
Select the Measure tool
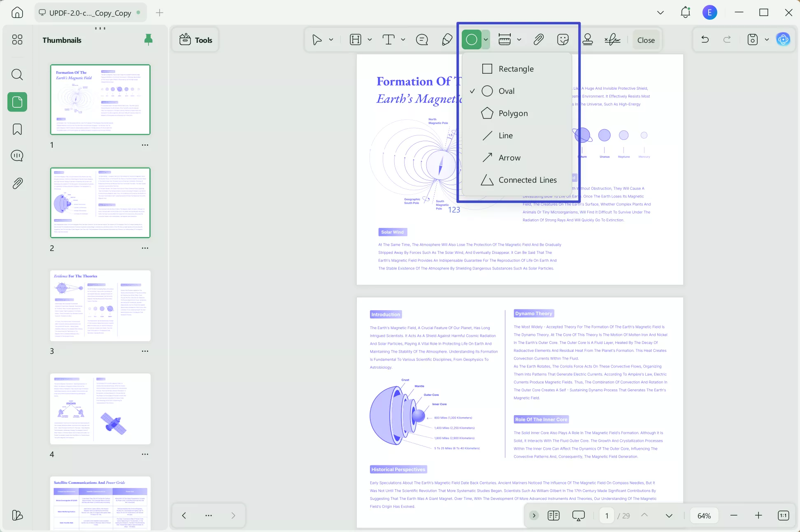(505, 39)
